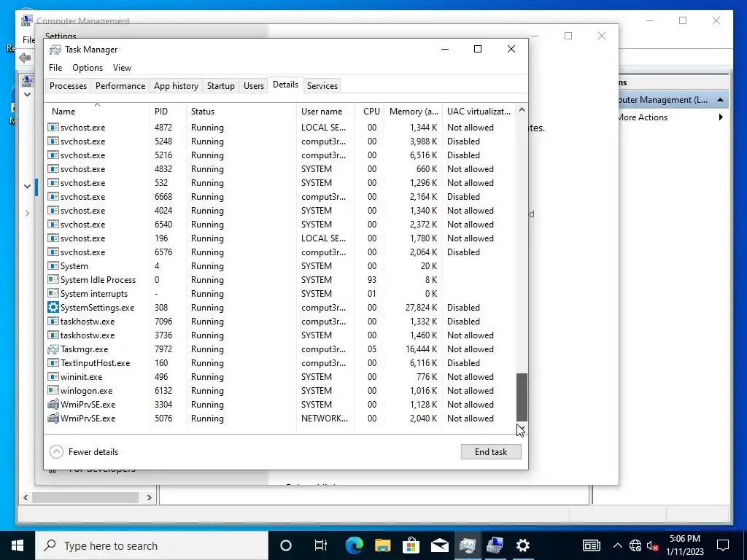Open Task View from the taskbar
The height and width of the screenshot is (560, 747).
click(321, 545)
